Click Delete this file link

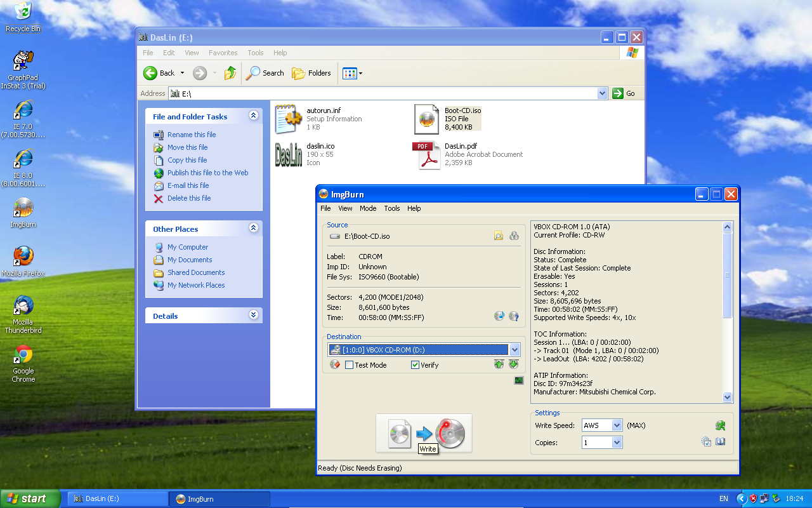click(189, 198)
